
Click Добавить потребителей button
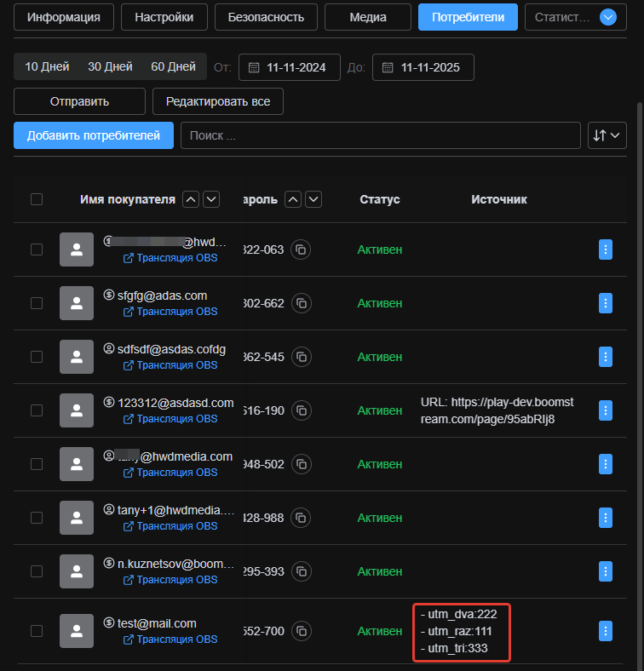pyautogui.click(x=94, y=135)
